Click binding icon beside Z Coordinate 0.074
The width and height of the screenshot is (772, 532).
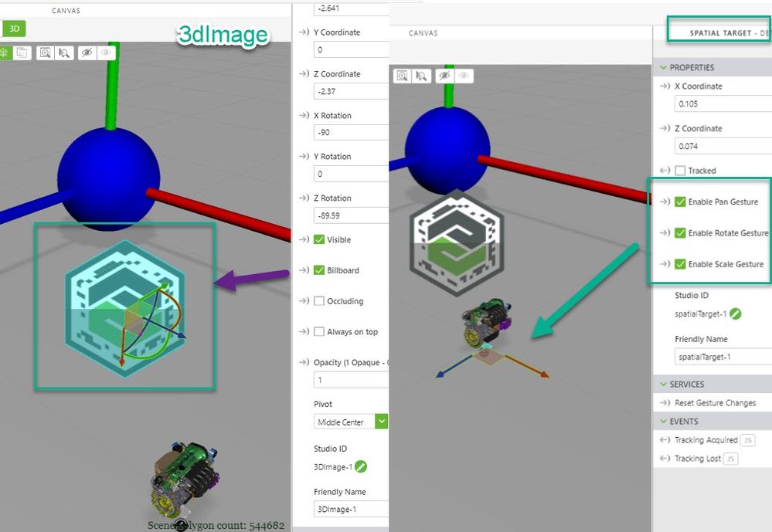click(x=665, y=128)
